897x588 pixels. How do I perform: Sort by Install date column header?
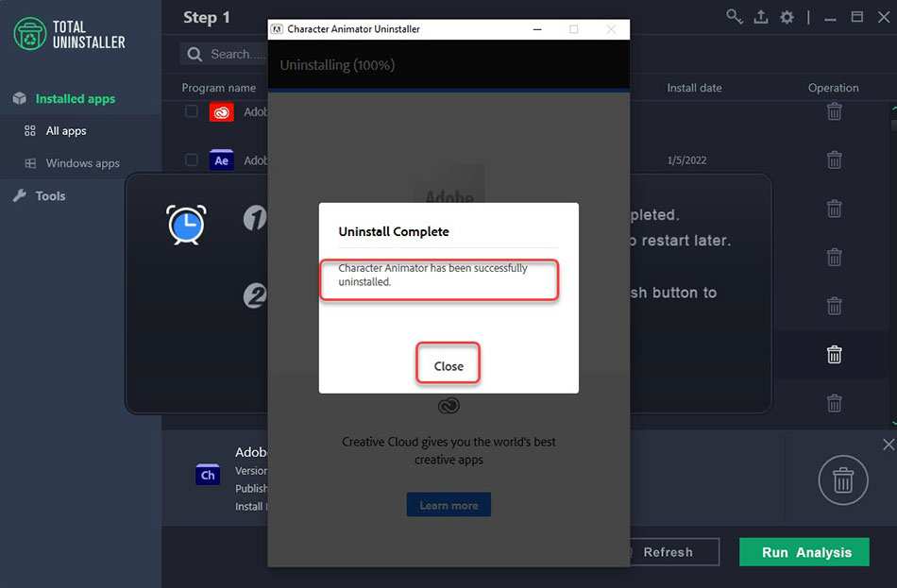point(694,88)
